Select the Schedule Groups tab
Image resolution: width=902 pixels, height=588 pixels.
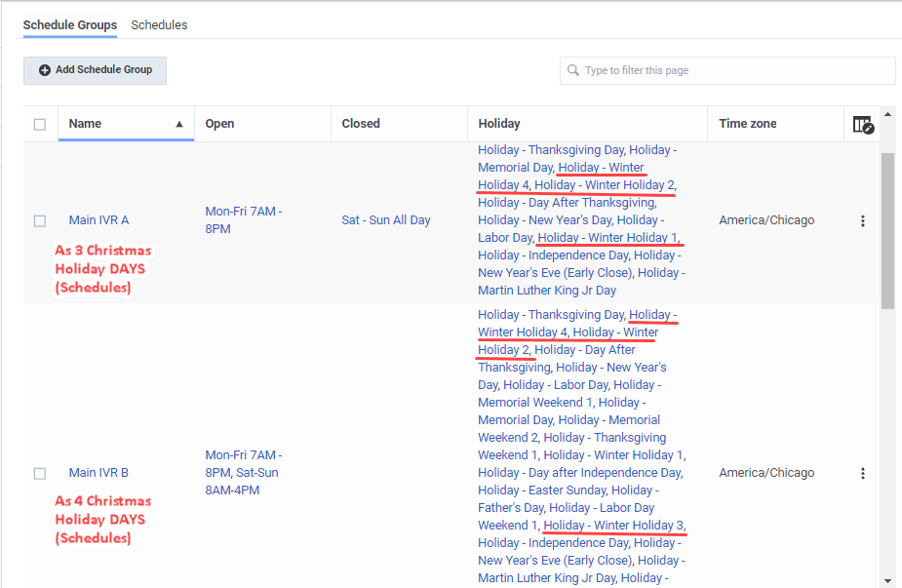click(x=70, y=25)
